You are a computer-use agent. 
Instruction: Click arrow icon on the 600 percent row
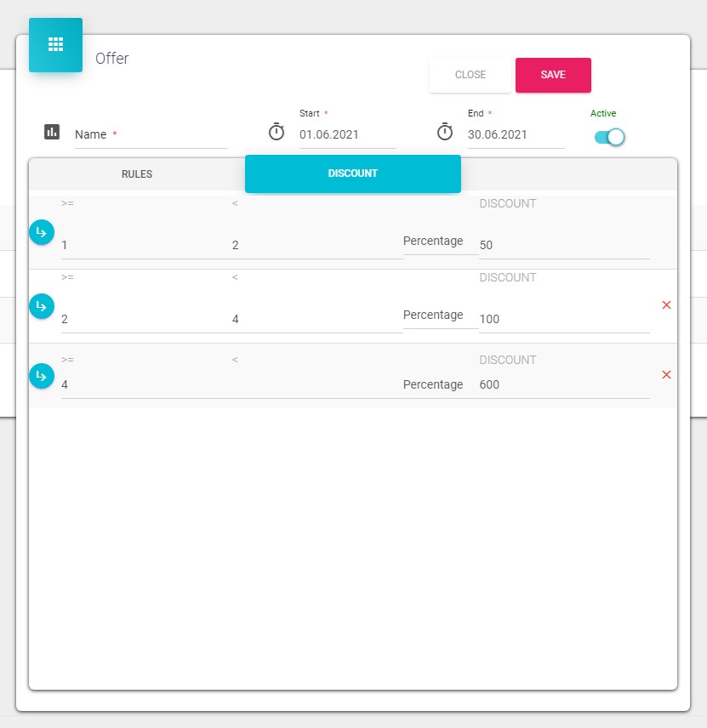point(42,375)
